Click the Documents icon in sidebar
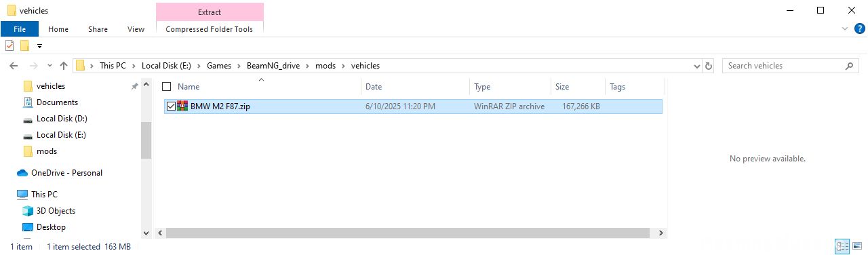Image resolution: width=868 pixels, height=255 pixels. tap(28, 102)
